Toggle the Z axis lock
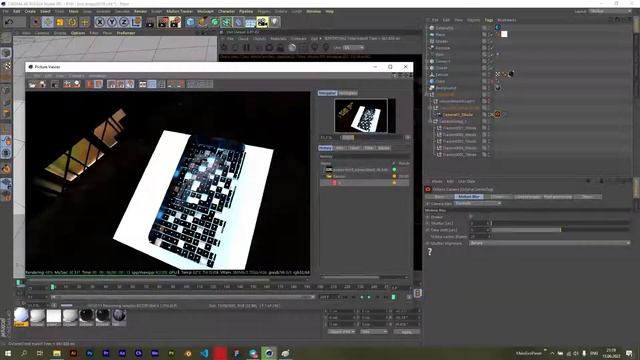The width and height of the screenshot is (640, 360). (124, 22)
